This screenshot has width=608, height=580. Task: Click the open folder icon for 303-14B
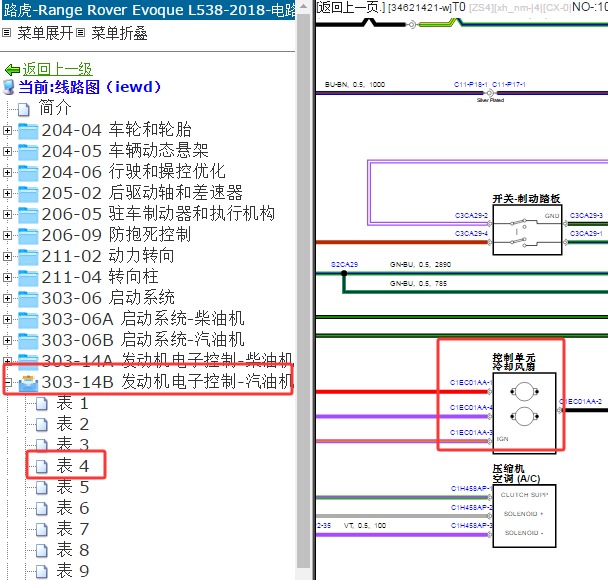click(x=28, y=383)
